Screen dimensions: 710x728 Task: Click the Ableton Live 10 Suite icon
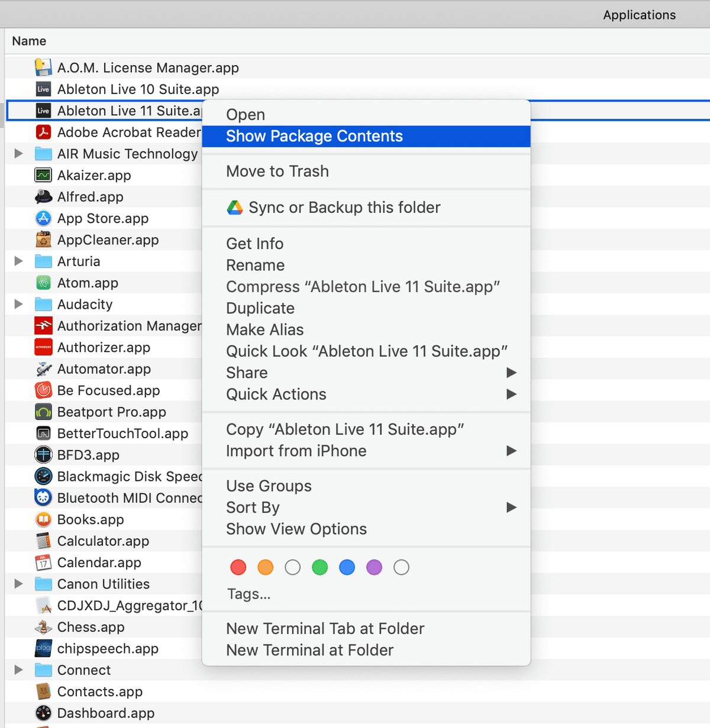(x=43, y=89)
